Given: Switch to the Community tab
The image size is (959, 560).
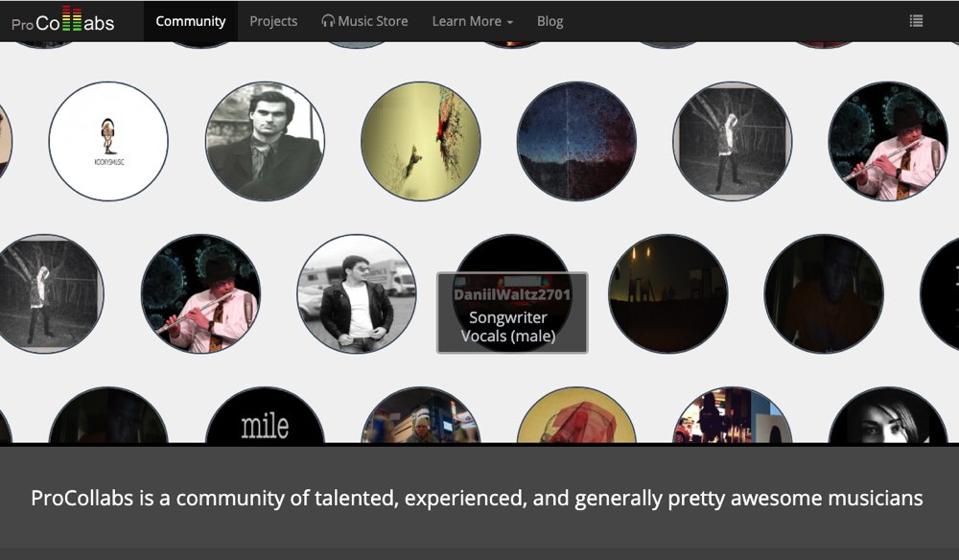Looking at the screenshot, I should (x=191, y=21).
